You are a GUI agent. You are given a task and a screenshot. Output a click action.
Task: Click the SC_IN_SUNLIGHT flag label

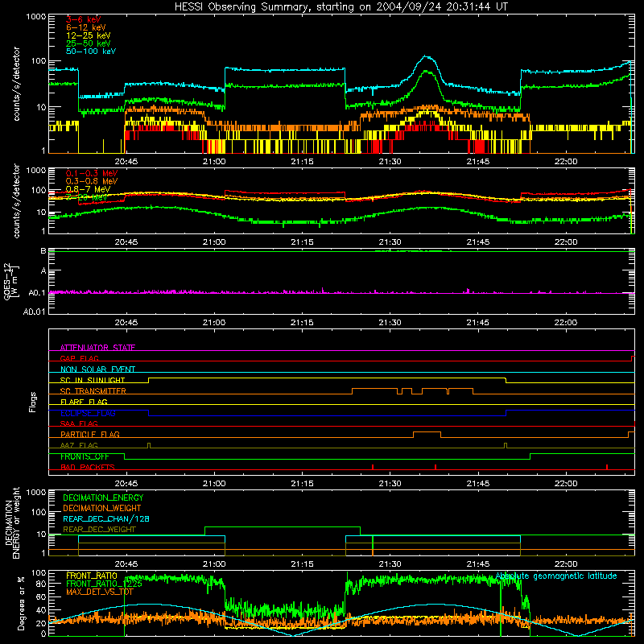(93, 380)
